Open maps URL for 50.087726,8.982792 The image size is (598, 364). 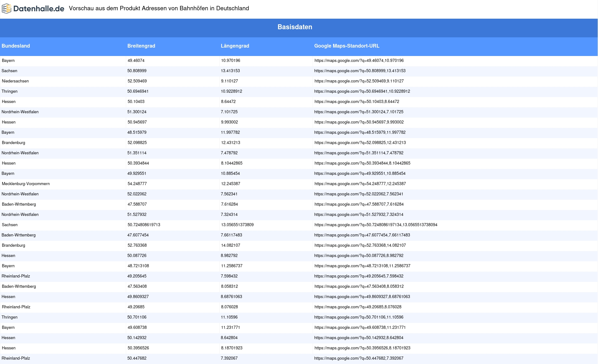pos(359,256)
